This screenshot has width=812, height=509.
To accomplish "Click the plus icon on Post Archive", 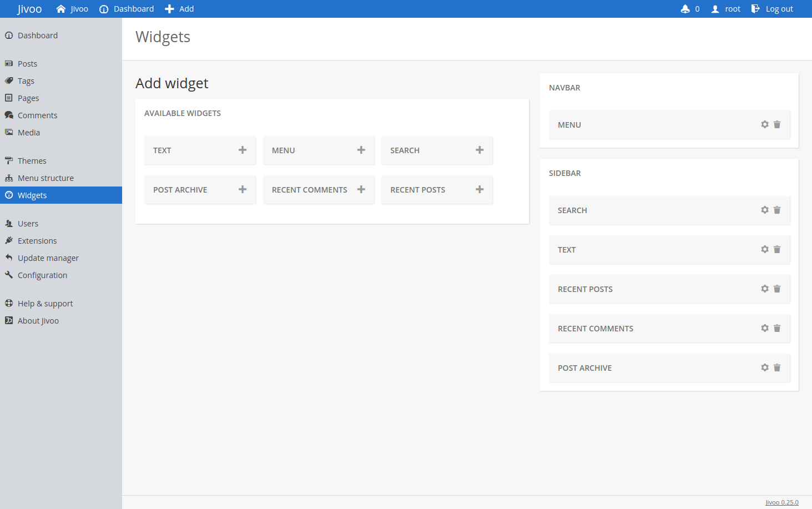I will point(243,189).
